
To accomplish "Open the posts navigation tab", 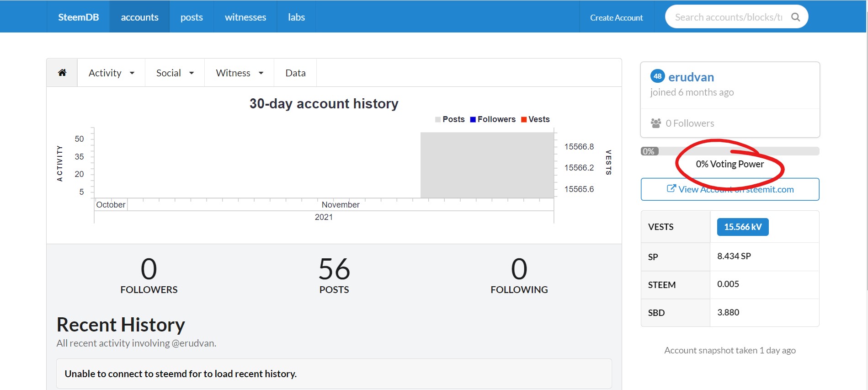I will point(192,17).
